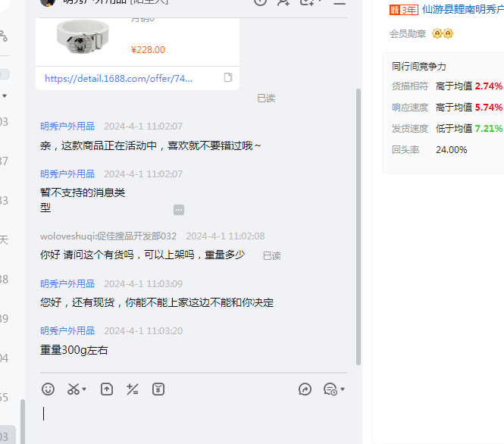This screenshot has height=444, width=504.
Task: Click the 2.74% value
Action: pyautogui.click(x=489, y=86)
